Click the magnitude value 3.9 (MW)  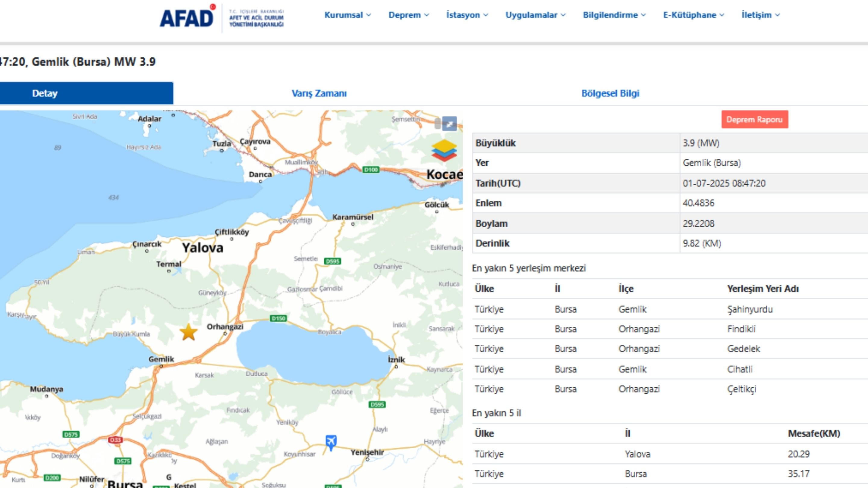click(x=701, y=143)
